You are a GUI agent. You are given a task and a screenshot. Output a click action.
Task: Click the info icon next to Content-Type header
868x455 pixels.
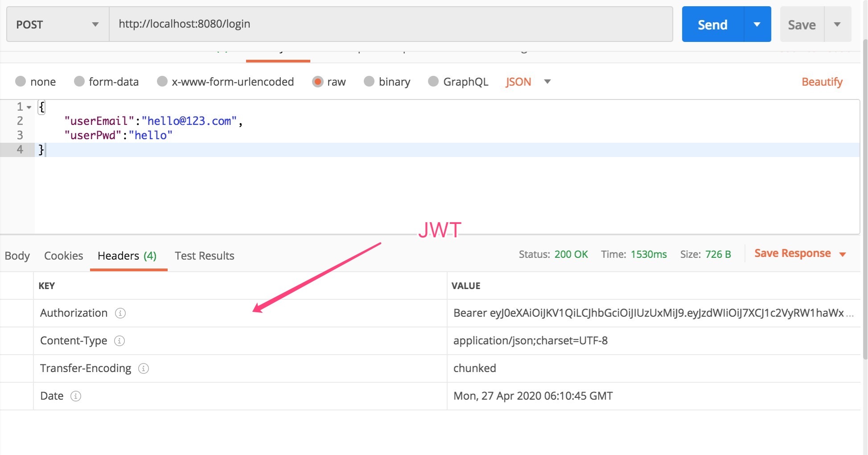[119, 341]
